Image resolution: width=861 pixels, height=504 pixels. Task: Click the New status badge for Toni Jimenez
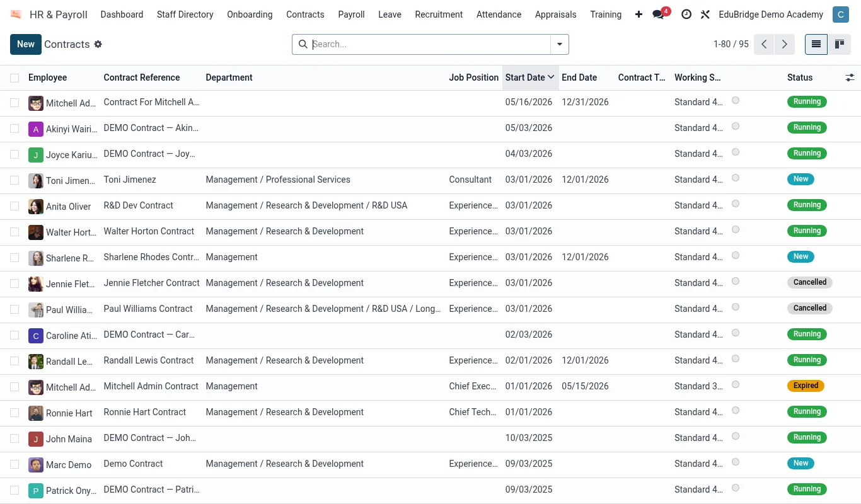pyautogui.click(x=800, y=179)
